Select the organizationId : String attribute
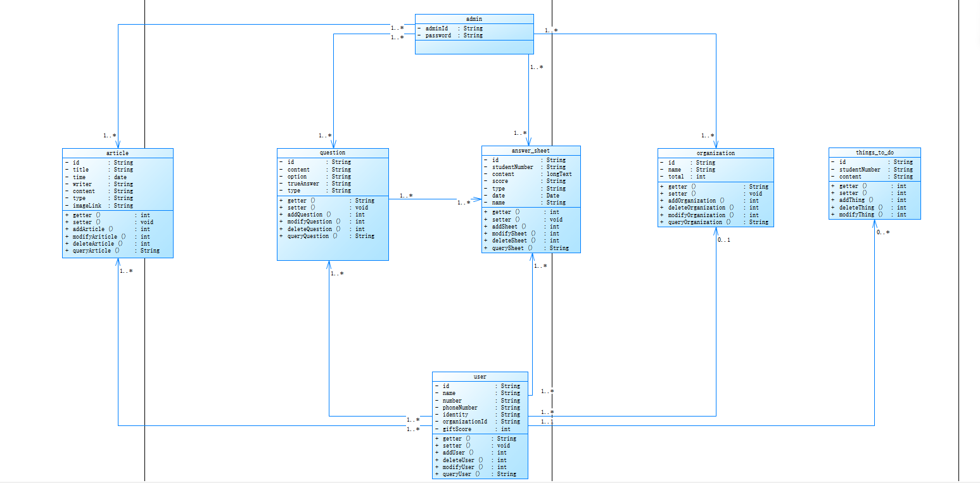 478,422
